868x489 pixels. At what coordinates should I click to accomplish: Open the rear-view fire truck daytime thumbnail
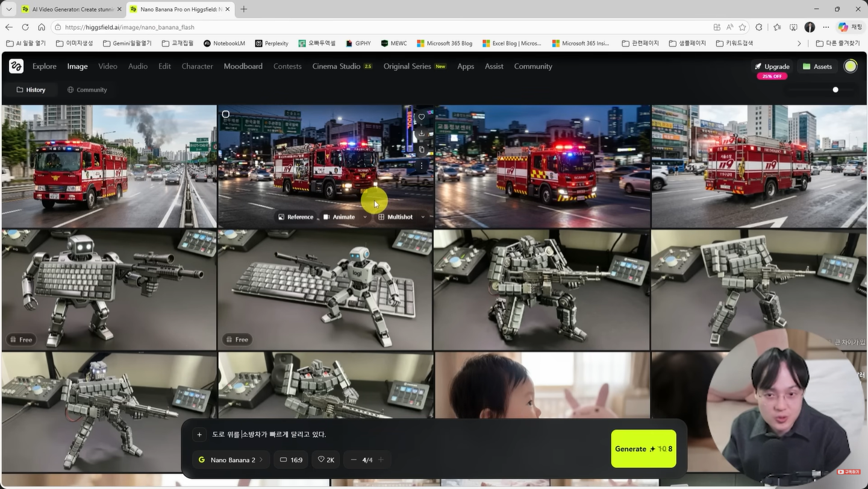[x=759, y=166]
